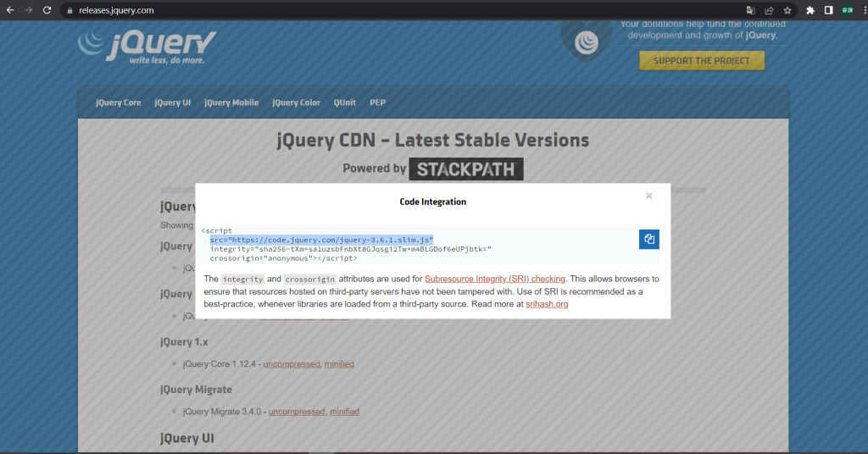Bookmark this page with star icon
Viewport: 868px width, 454px height.
787,10
